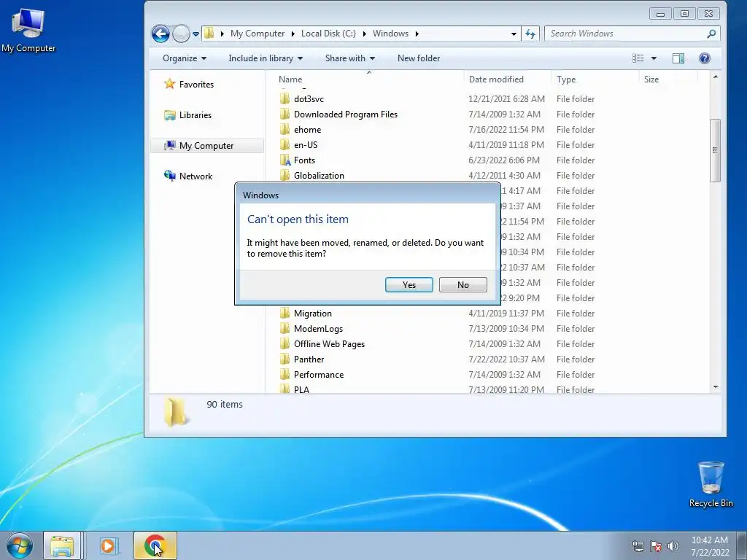Select My Computer in the navigation pane

point(206,146)
